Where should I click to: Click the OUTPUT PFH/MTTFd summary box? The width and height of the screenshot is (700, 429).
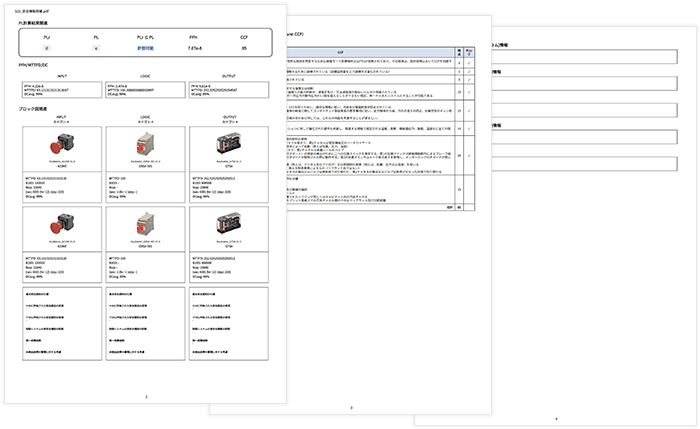click(229, 90)
